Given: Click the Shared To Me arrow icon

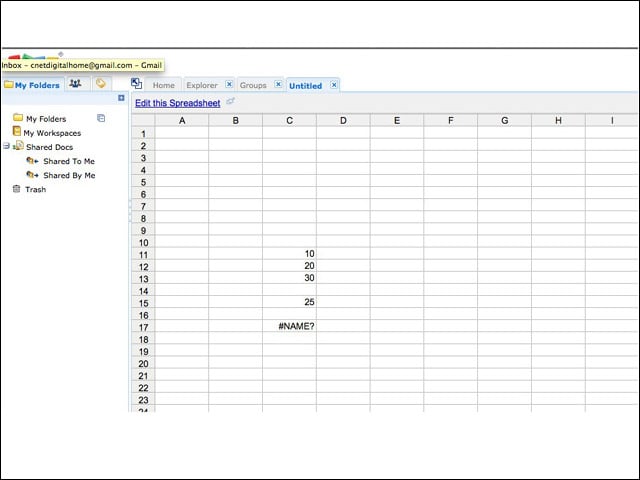Looking at the screenshot, I should [32, 160].
